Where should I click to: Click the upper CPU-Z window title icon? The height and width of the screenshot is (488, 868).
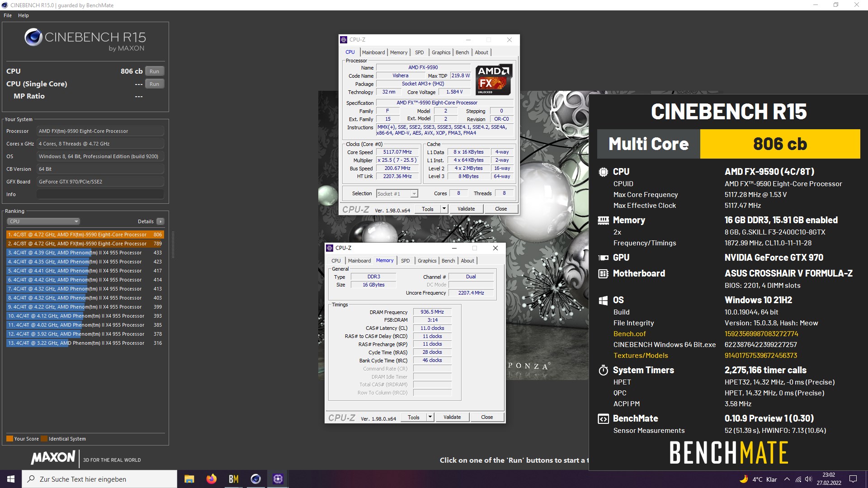click(x=344, y=40)
